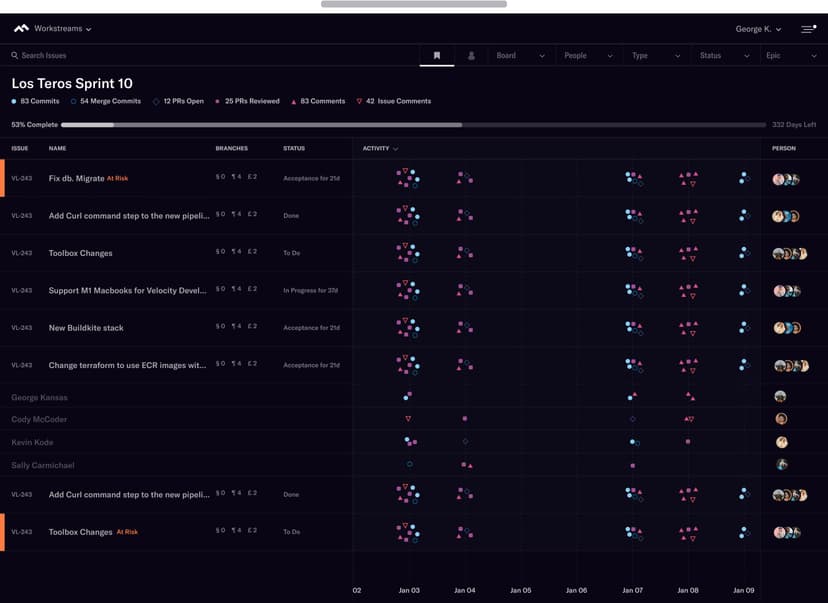Select the bookmark view icon
828x603 pixels.
tap(437, 56)
